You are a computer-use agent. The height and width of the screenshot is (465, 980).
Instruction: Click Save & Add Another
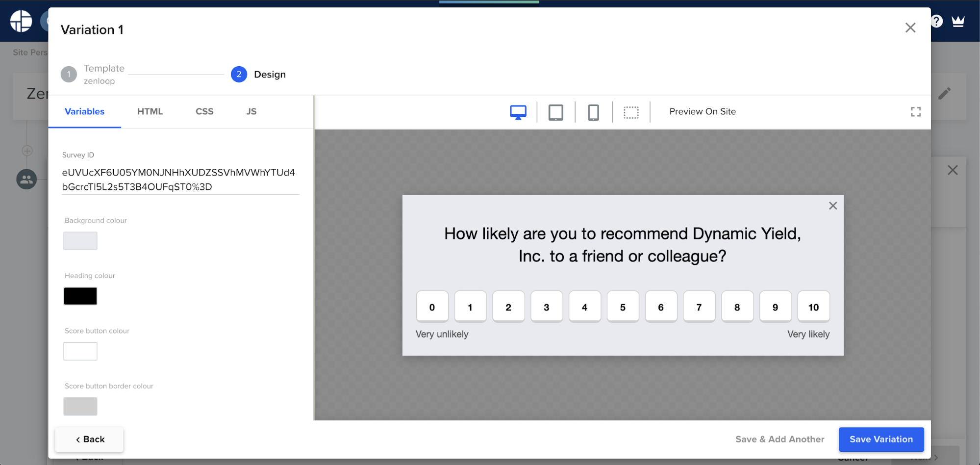pyautogui.click(x=779, y=439)
